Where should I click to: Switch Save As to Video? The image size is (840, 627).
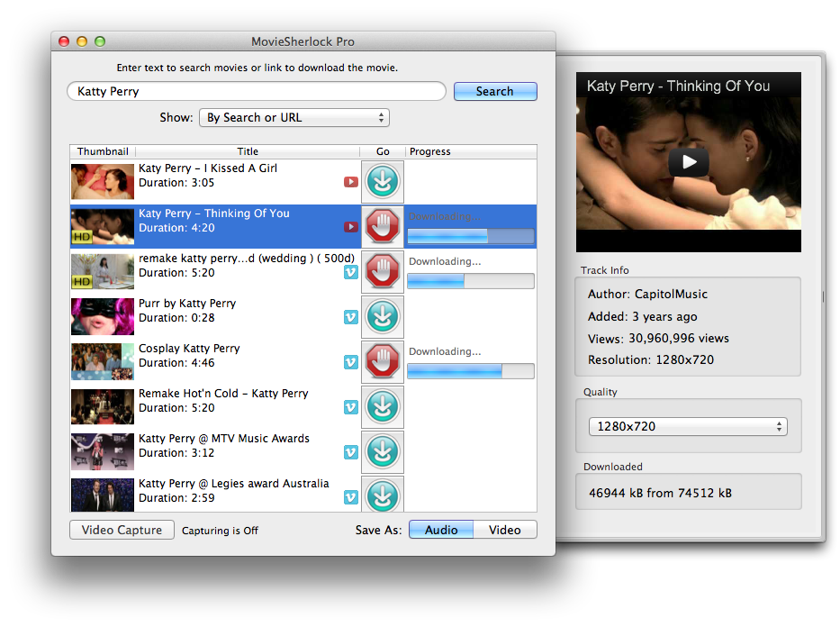pos(505,530)
